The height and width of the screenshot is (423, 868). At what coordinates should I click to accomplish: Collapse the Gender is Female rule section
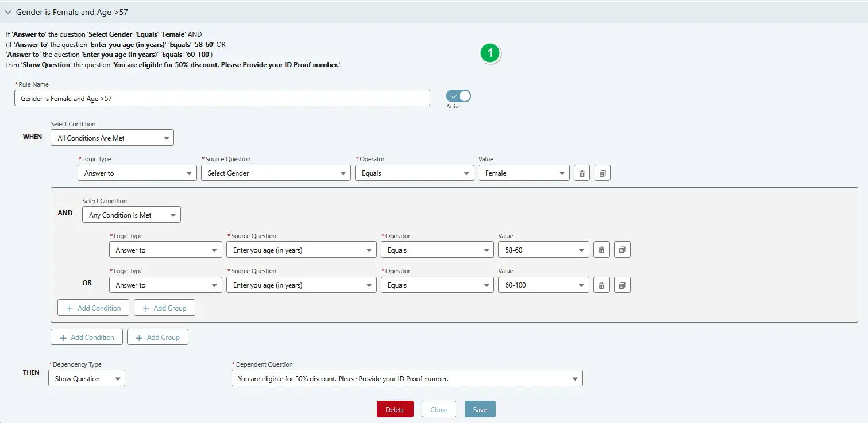(x=7, y=11)
